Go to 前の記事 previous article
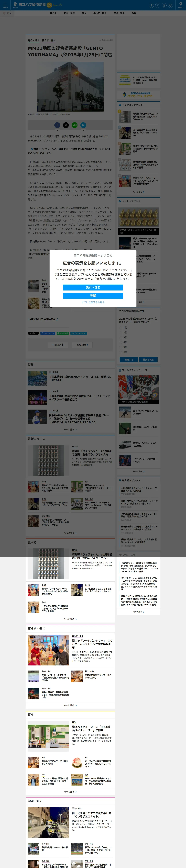Viewport: 186px width, 868px height. point(58,345)
